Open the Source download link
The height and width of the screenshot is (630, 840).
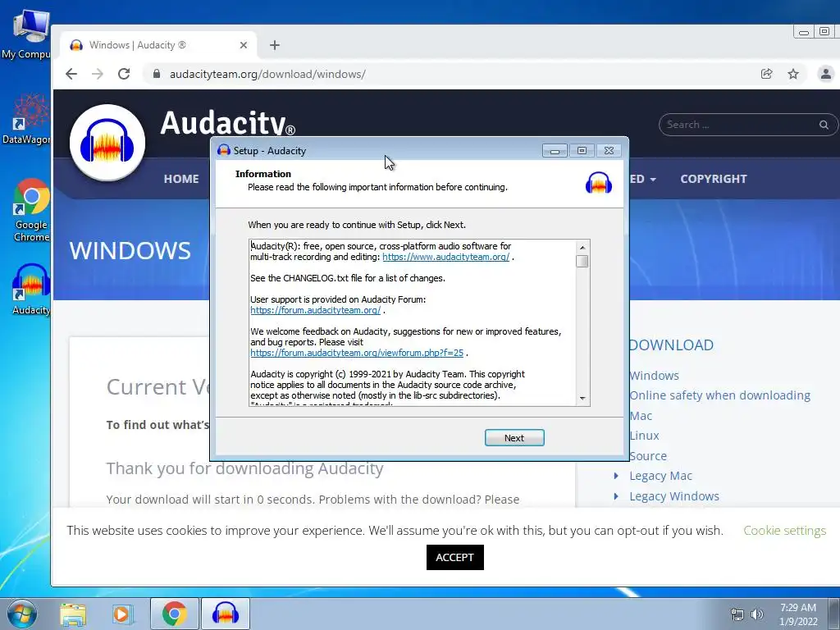pos(648,456)
